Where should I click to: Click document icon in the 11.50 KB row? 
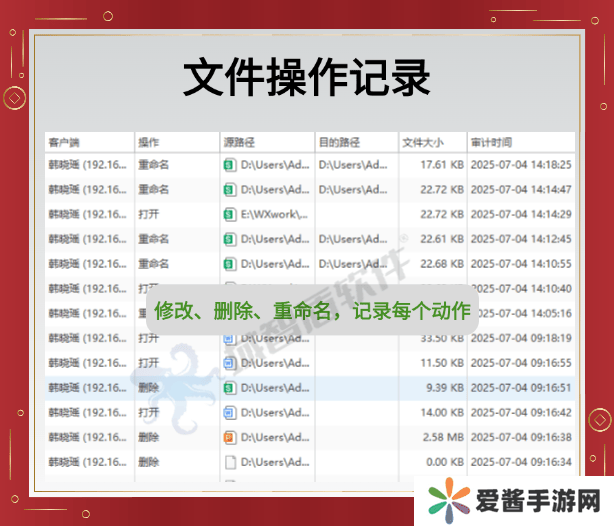coord(229,362)
